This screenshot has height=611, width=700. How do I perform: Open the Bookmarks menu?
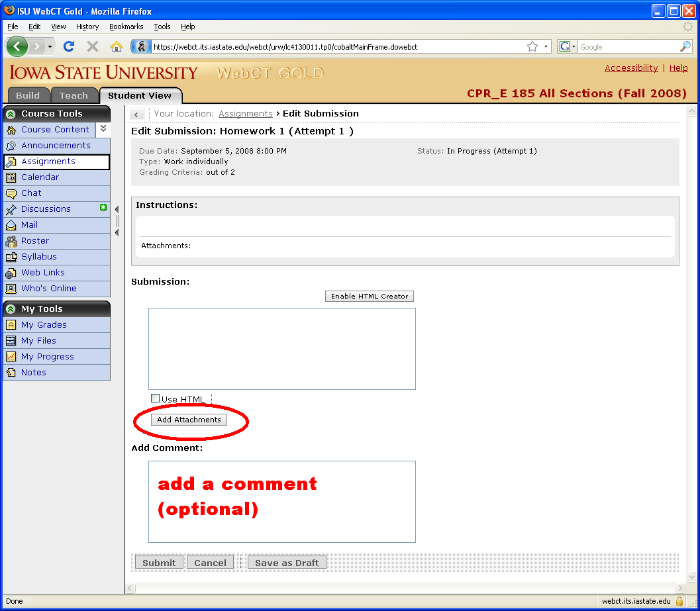click(126, 26)
